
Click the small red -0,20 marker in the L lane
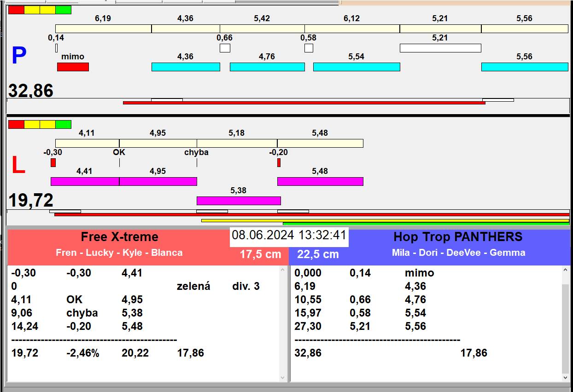point(279,162)
